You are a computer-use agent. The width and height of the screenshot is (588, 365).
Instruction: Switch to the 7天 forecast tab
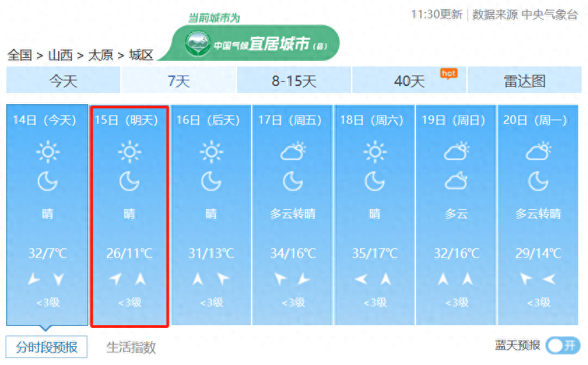(x=178, y=80)
